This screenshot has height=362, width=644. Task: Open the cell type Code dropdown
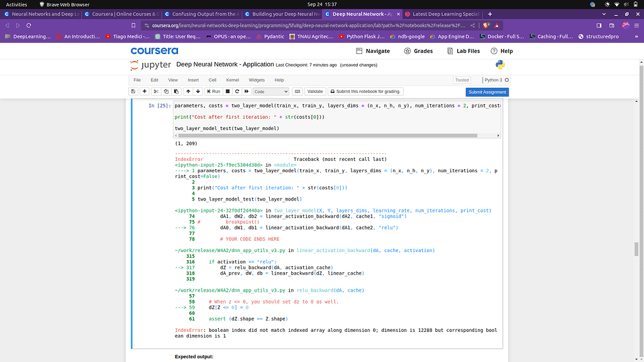pos(270,92)
